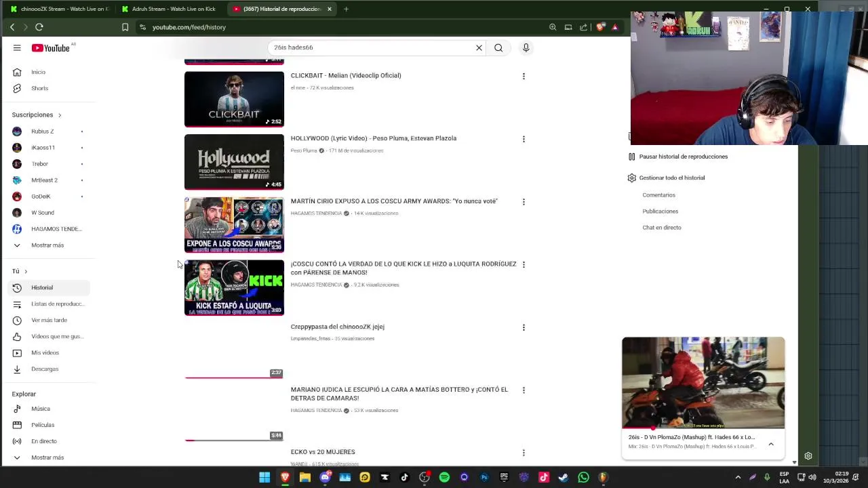Screen dimensions: 868x488
Task: Open GoDeiK subscription channel
Action: click(x=47, y=197)
